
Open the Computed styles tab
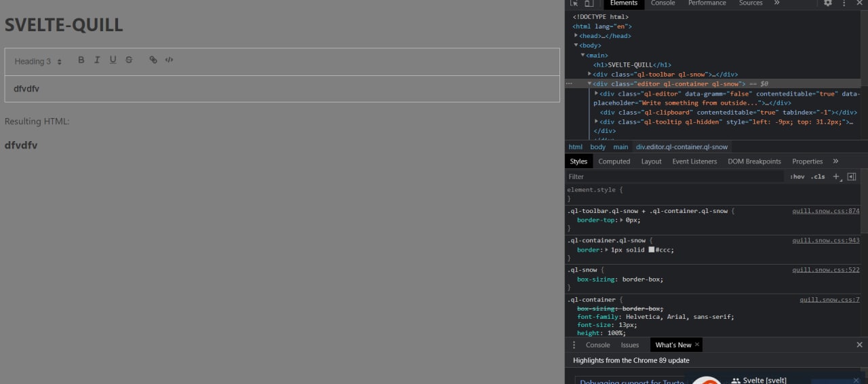pos(614,161)
